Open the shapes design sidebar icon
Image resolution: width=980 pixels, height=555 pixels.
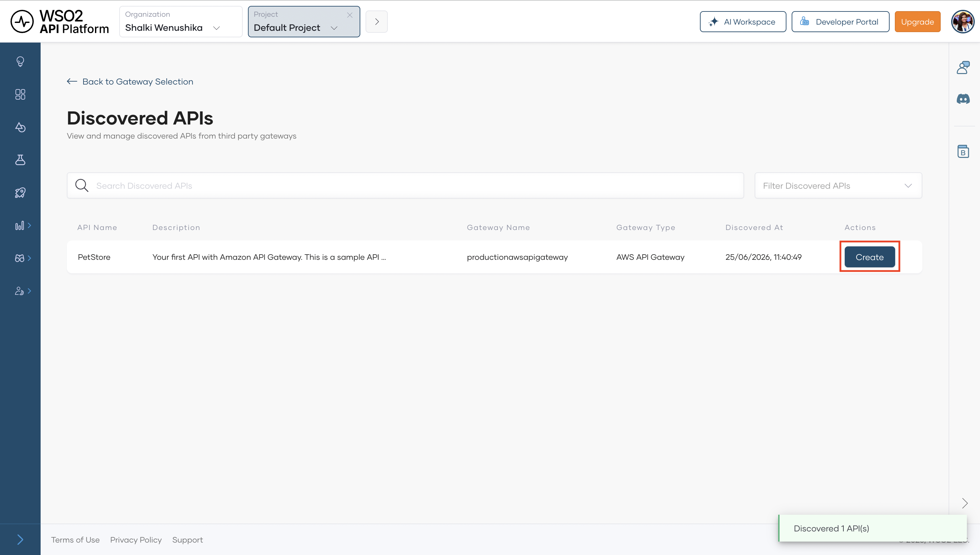[x=20, y=127]
